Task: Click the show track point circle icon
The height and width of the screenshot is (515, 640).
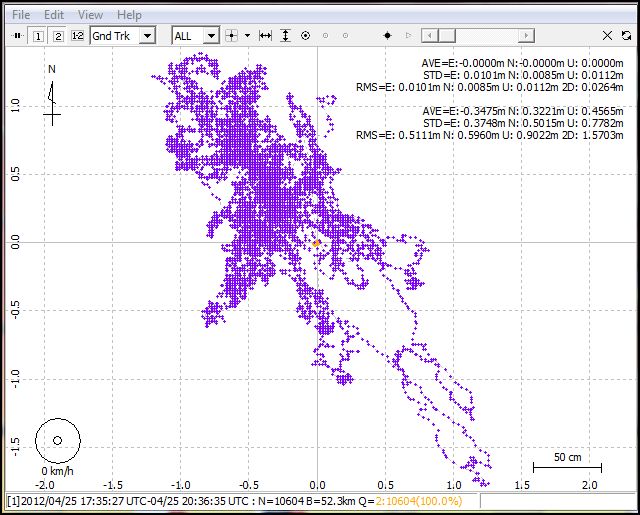Action: coord(305,35)
